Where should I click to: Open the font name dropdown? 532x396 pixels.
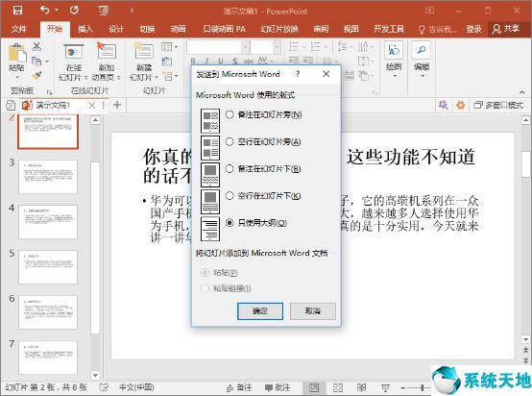245,47
